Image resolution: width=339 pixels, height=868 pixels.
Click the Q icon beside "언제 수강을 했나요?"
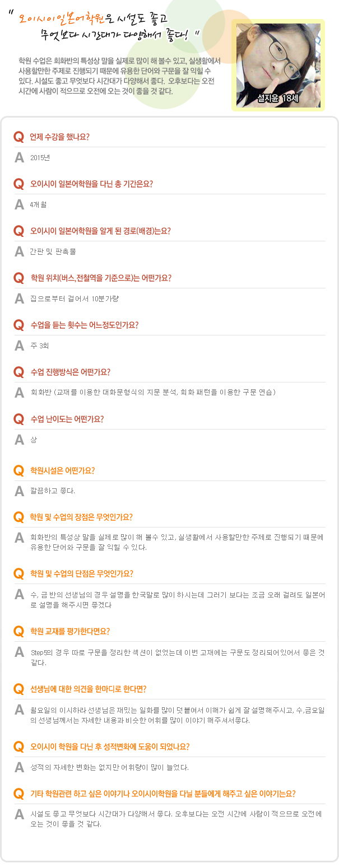[x=18, y=137]
